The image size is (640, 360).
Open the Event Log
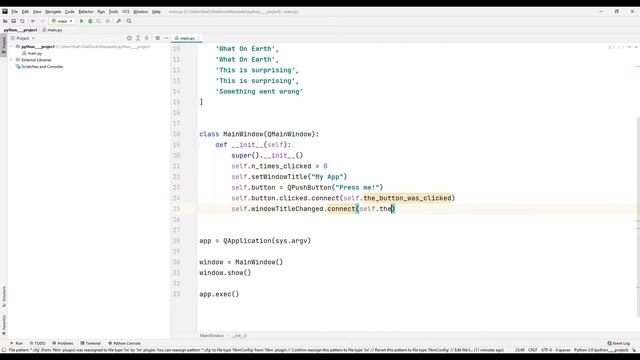(619, 343)
